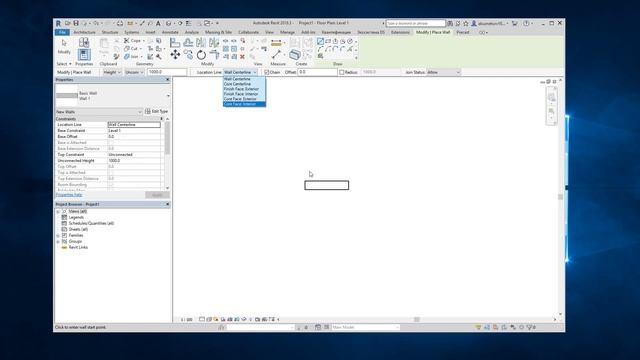
Task: Switch to the Manage ribbon tab
Action: [x=287, y=32]
